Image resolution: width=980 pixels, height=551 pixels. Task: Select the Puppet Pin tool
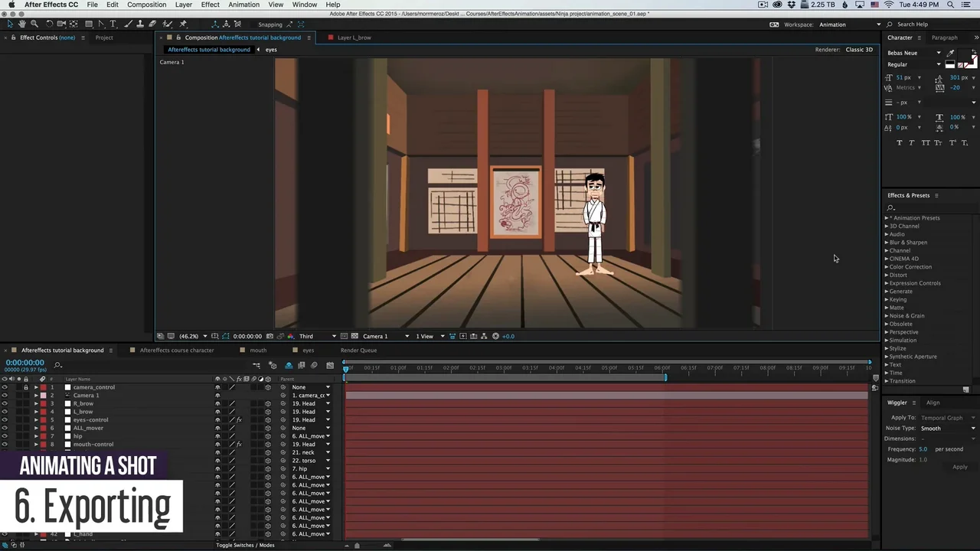[x=183, y=24]
